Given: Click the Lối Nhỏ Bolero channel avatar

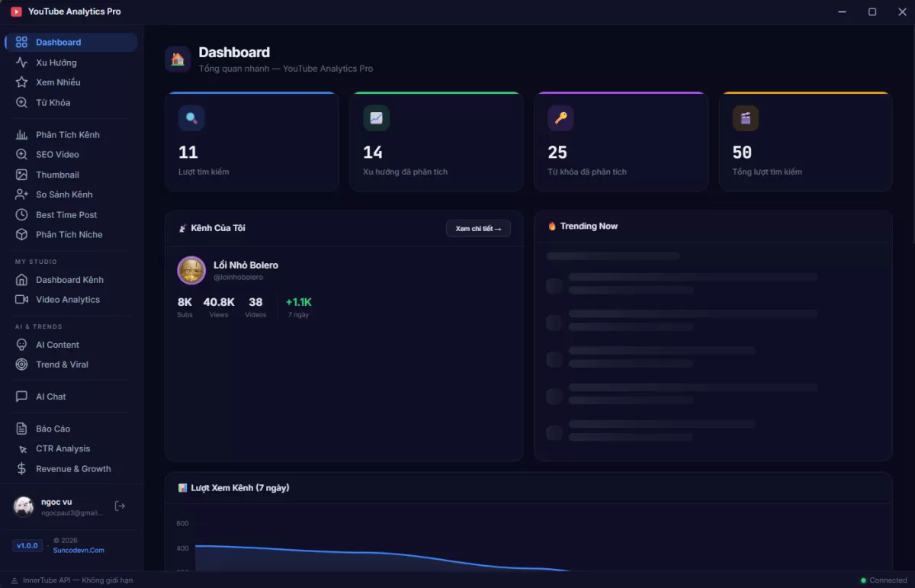Looking at the screenshot, I should [x=191, y=270].
